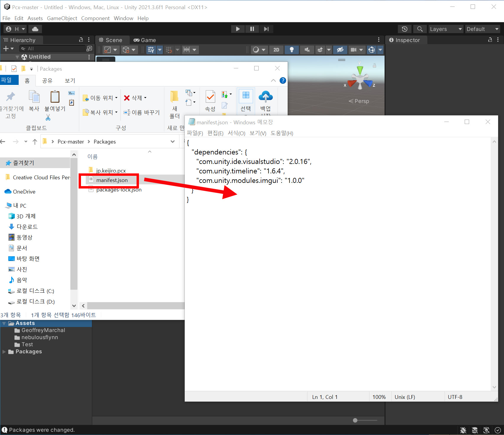Image resolution: width=504 pixels, height=435 pixels.
Task: Collapse the Explorer ribbon
Action: [273, 80]
